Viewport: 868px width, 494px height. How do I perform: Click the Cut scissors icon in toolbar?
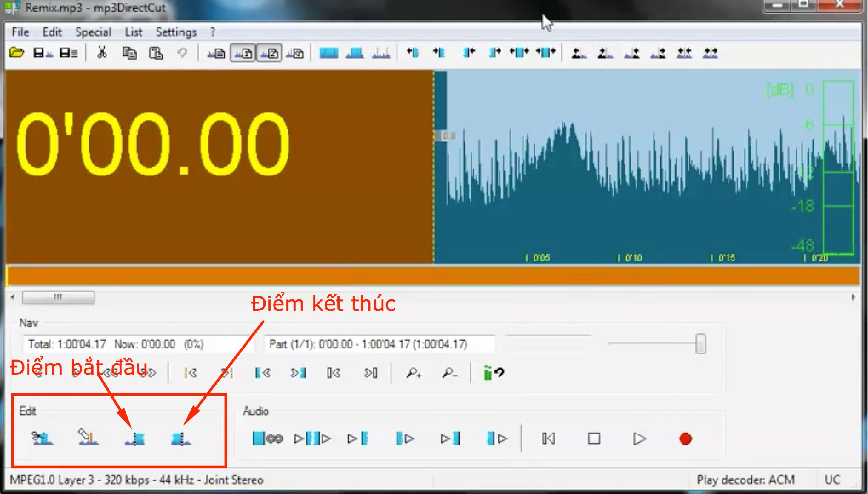click(x=102, y=53)
